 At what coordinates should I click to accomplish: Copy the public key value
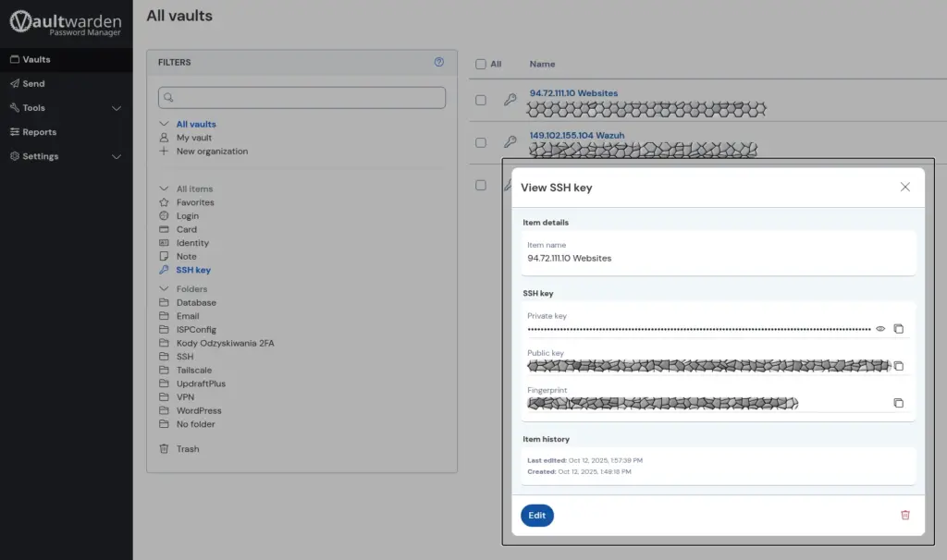898,366
